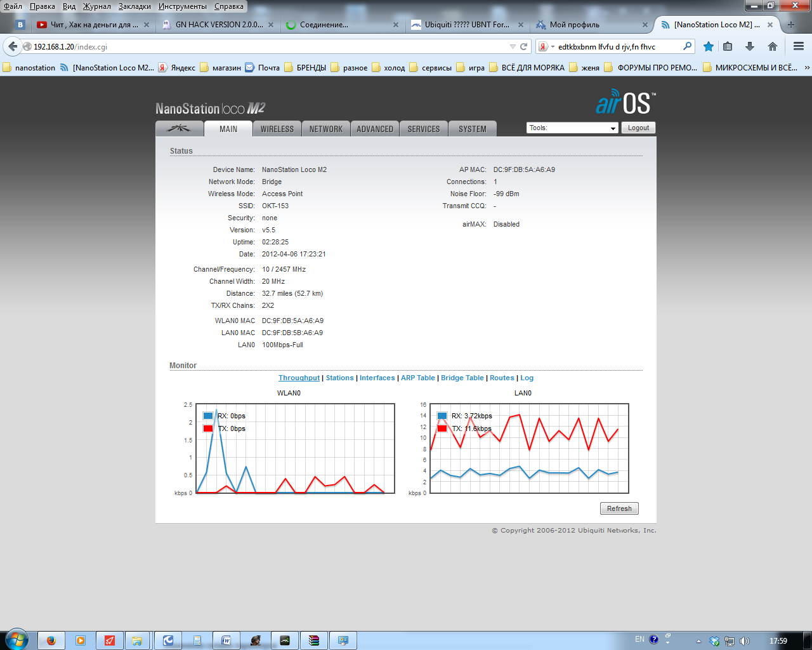Open the Журнал menu in menu bar
Viewport: 812px width, 650px height.
(96, 6)
